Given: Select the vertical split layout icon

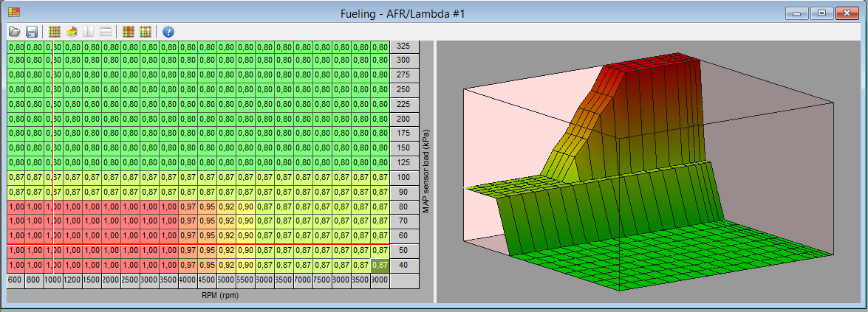Looking at the screenshot, I should click(x=89, y=32).
